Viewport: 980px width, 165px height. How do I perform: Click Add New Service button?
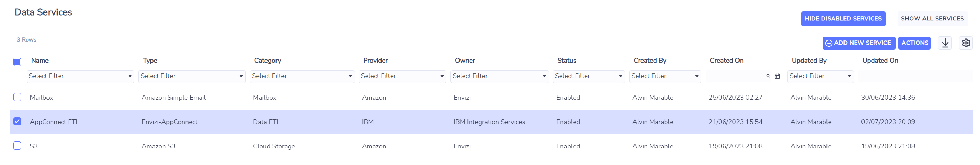click(859, 43)
